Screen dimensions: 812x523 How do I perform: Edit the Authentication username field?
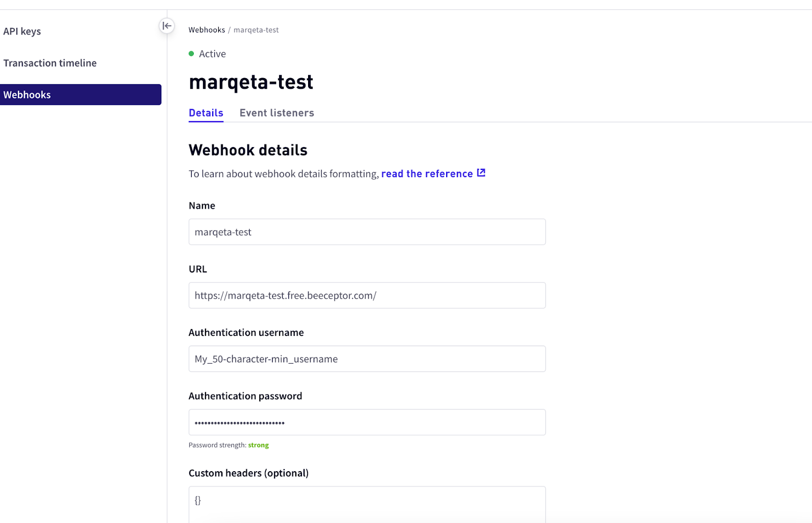[367, 359]
